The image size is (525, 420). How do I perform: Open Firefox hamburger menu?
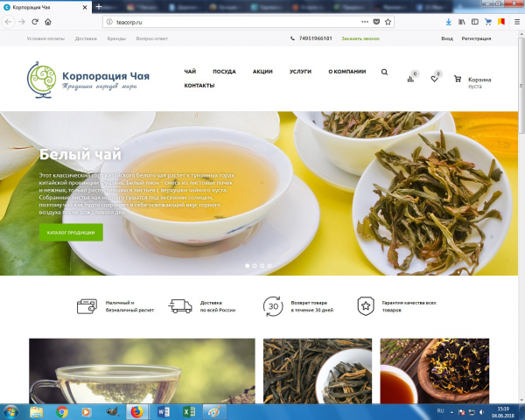click(517, 22)
